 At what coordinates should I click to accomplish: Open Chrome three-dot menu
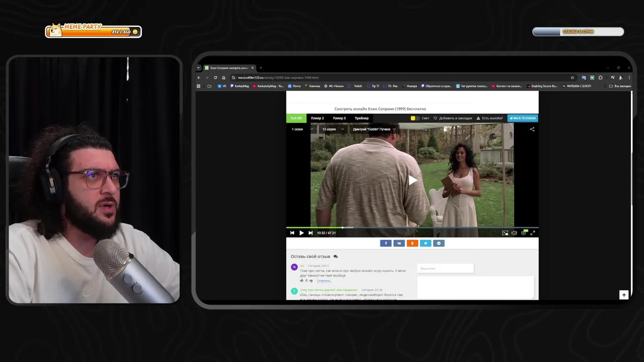coord(629,77)
